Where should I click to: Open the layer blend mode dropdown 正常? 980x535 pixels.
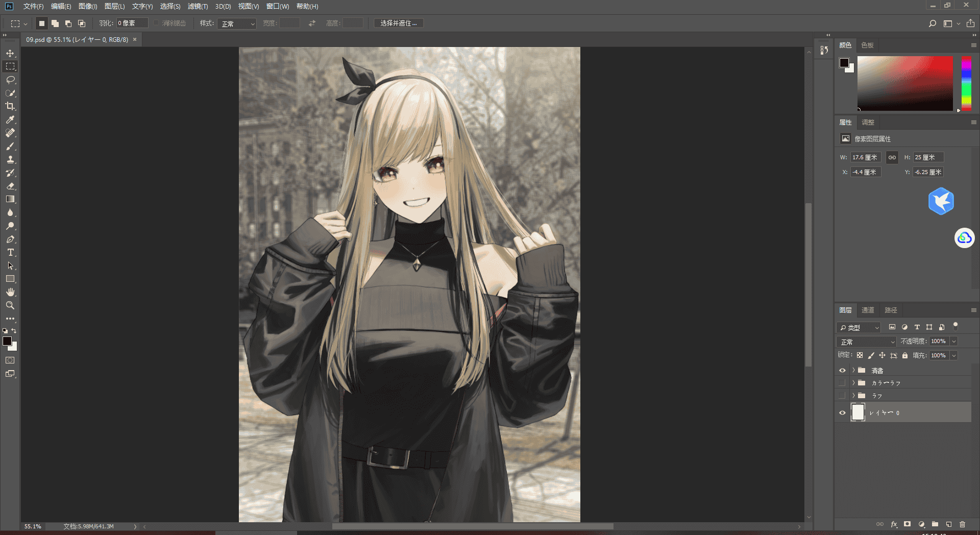[x=867, y=342]
